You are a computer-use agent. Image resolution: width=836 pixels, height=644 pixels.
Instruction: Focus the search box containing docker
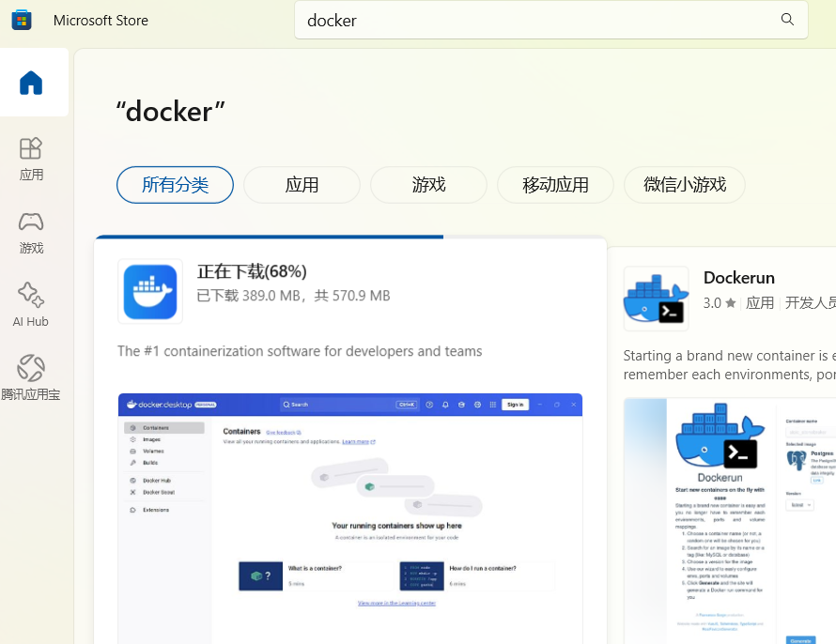550,21
